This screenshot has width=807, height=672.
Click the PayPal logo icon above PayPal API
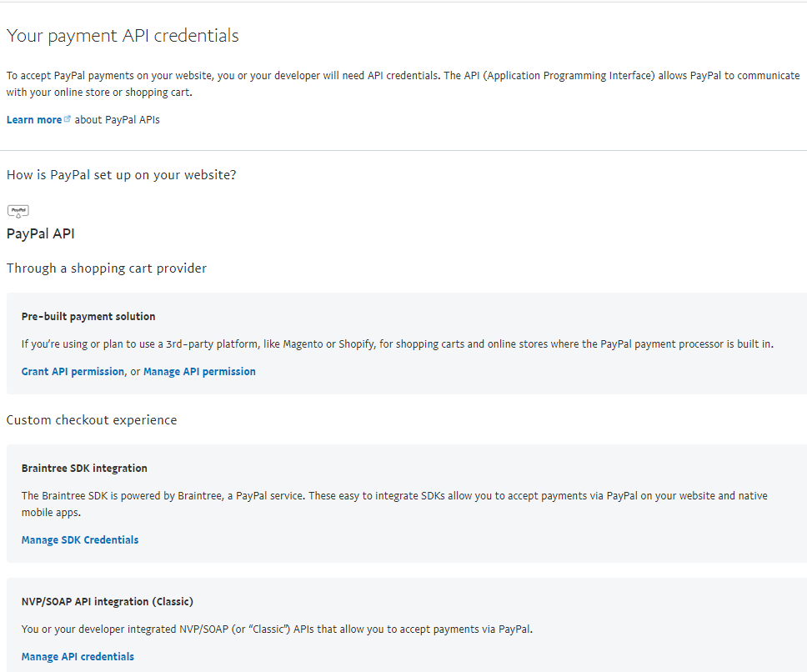coord(18,211)
